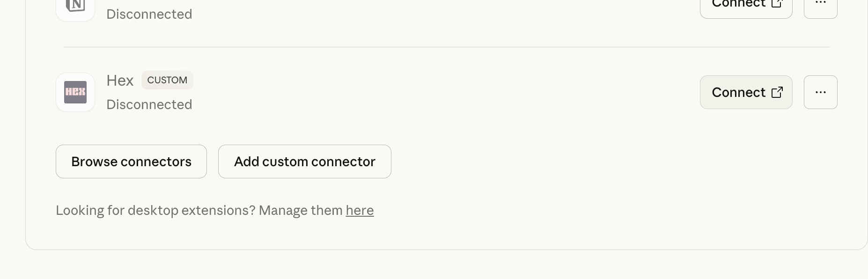Image resolution: width=868 pixels, height=279 pixels.
Task: Open more options for the Notion connector
Action: click(x=820, y=5)
